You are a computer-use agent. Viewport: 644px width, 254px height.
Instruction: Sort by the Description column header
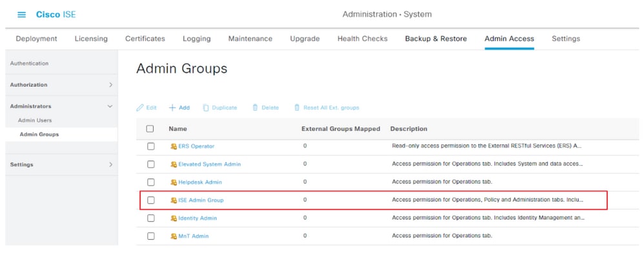coord(408,129)
